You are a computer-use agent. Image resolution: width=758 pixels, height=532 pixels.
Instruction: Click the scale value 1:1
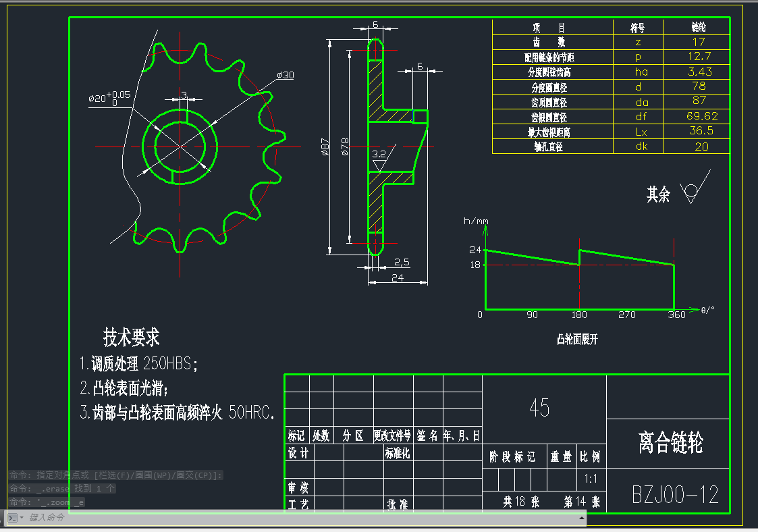(591, 479)
